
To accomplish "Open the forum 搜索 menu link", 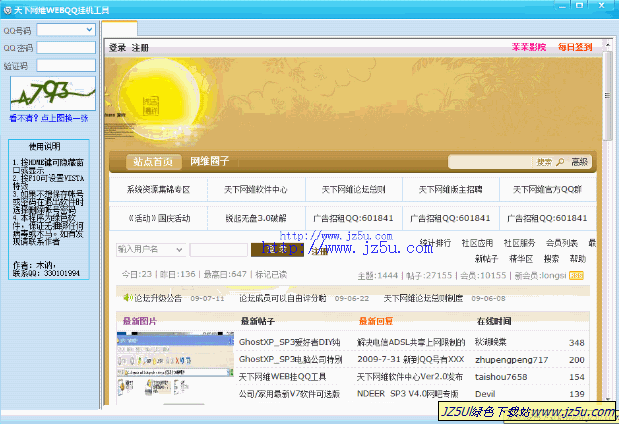I will click(551, 259).
